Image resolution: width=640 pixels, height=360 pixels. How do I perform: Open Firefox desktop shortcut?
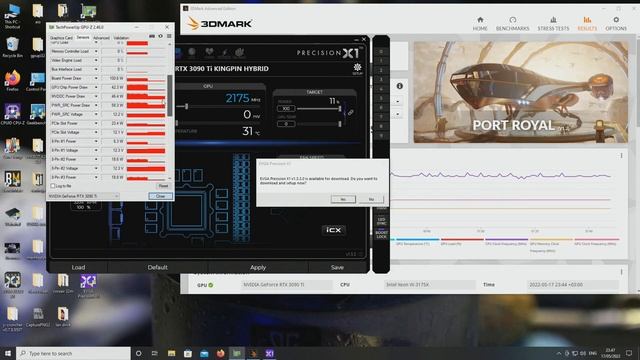coord(12,80)
